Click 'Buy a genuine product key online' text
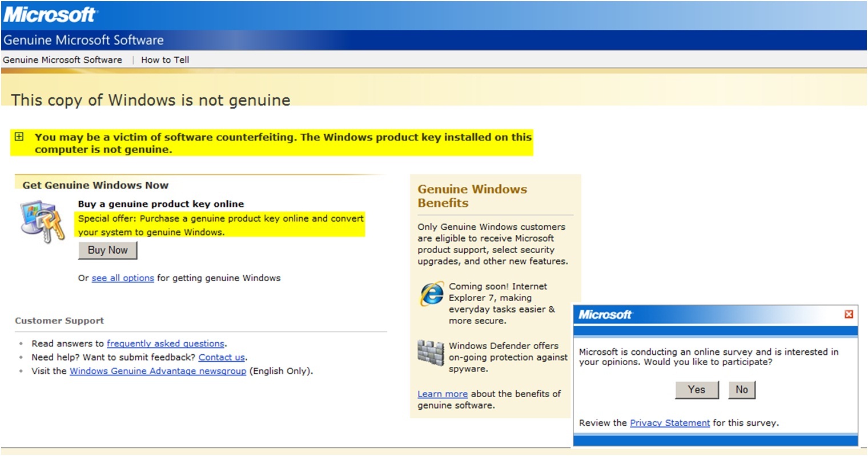The height and width of the screenshot is (456, 868). (x=161, y=204)
